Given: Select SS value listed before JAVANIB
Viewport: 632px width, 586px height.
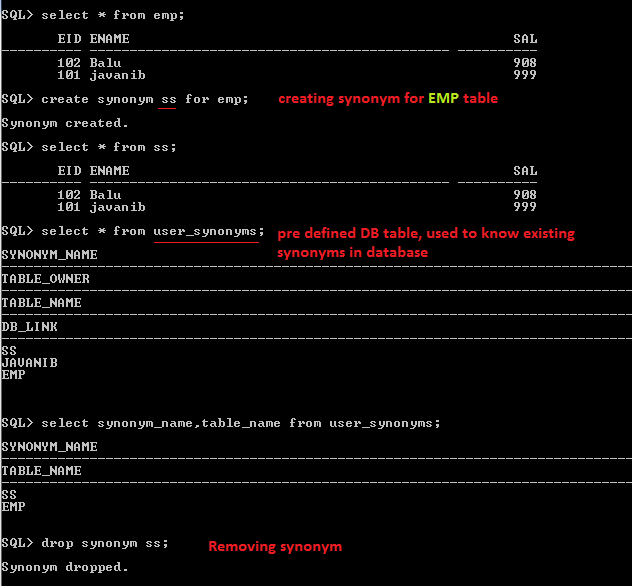Looking at the screenshot, I should coord(9,351).
